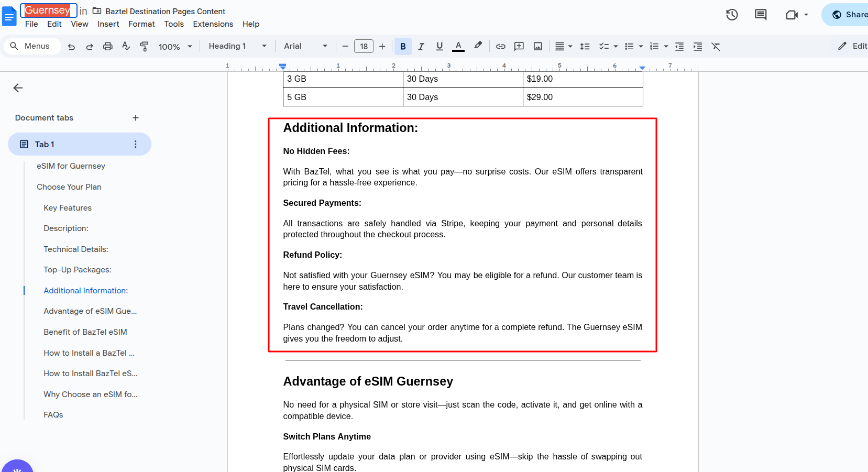
Task: Select the paint format roller icon
Action: [144, 47]
